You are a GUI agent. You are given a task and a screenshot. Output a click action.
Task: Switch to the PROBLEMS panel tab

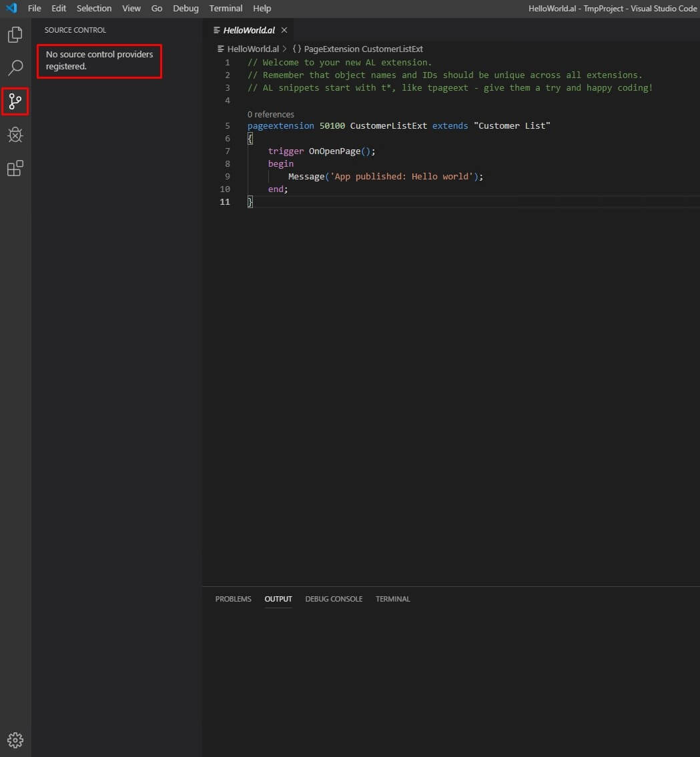(x=234, y=599)
